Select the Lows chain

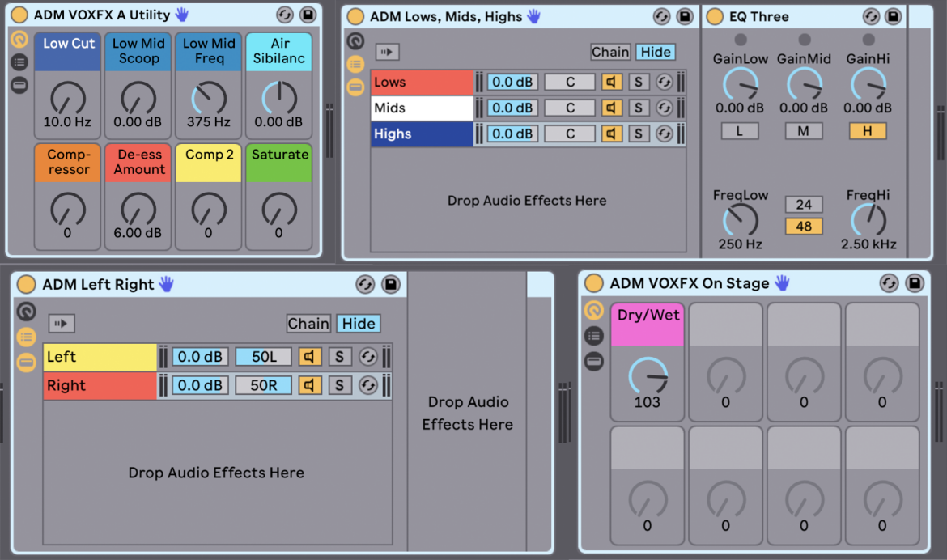[422, 83]
